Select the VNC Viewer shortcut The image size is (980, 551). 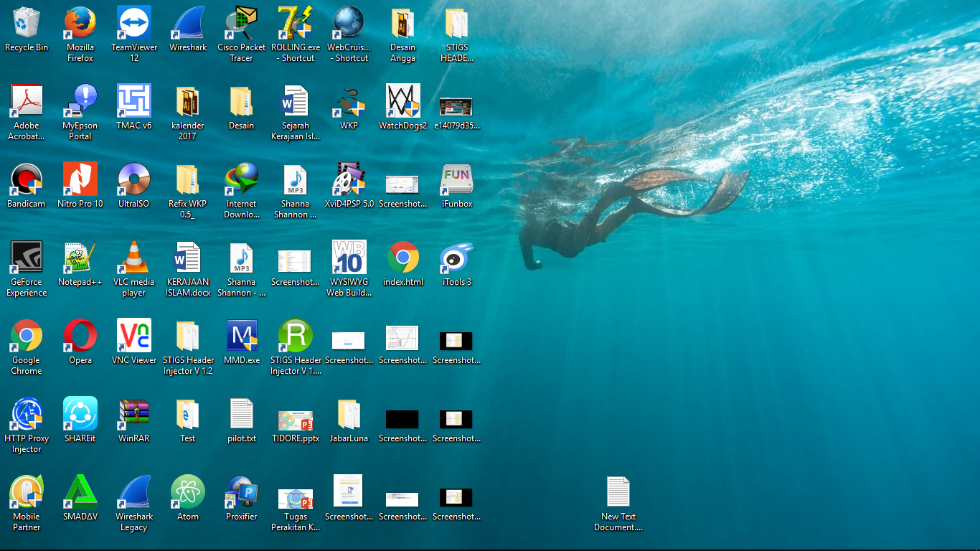tap(134, 336)
